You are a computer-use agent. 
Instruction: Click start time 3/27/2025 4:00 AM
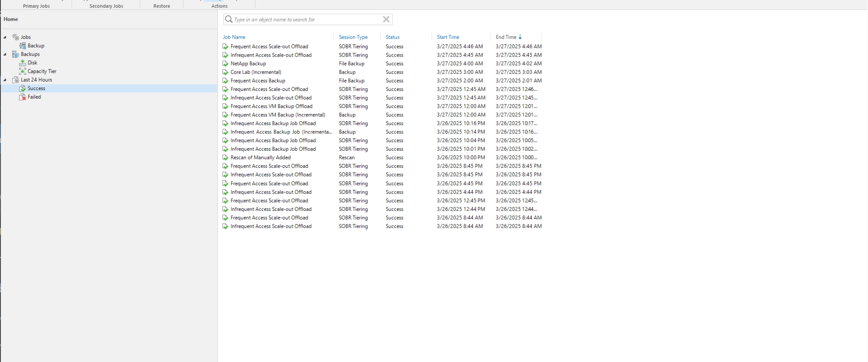460,64
